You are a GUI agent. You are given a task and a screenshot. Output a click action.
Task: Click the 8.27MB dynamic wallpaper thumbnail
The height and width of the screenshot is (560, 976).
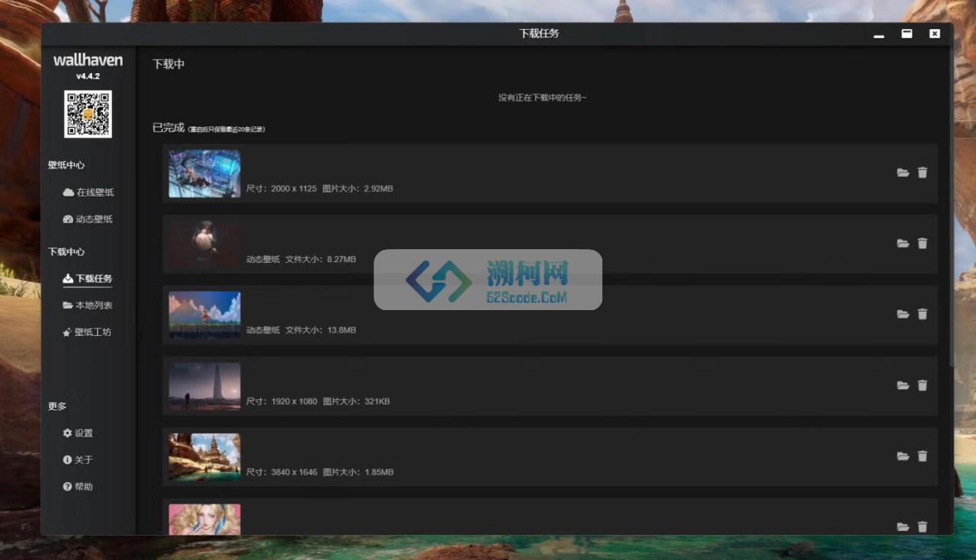tap(204, 245)
